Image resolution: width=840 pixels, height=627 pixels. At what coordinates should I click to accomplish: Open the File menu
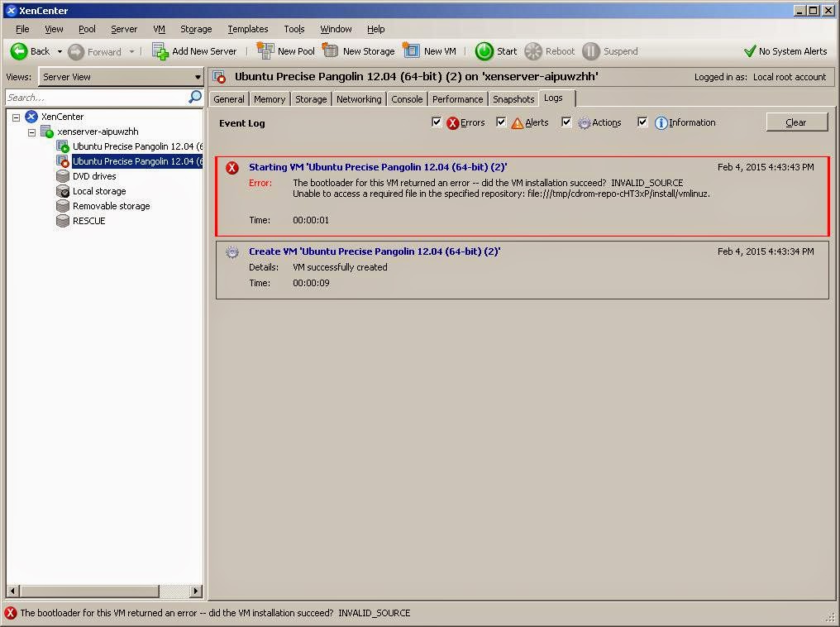[22, 29]
